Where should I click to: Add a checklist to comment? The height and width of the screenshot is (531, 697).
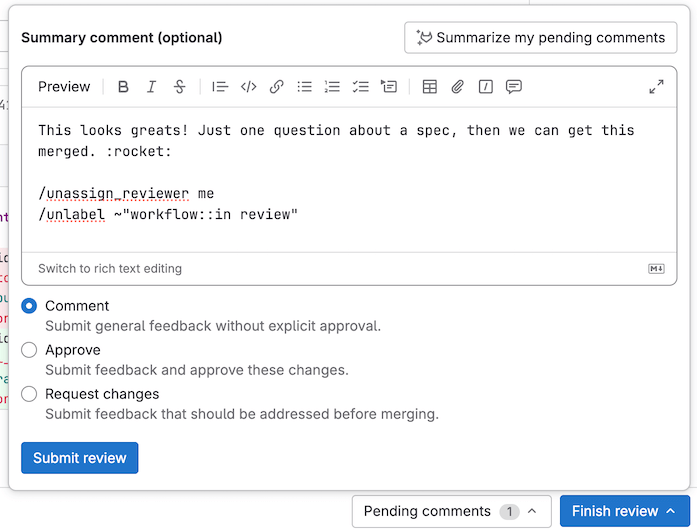[x=361, y=87]
